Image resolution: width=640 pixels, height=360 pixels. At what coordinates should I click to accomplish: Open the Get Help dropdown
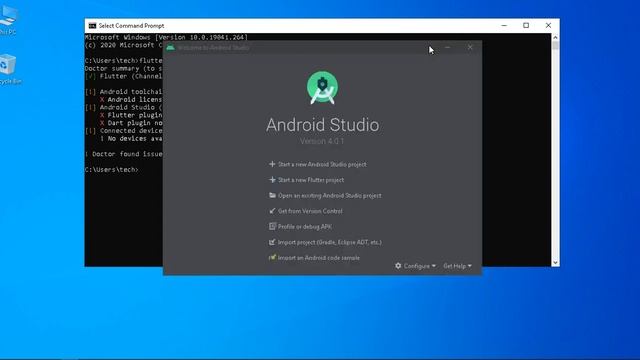pos(457,266)
